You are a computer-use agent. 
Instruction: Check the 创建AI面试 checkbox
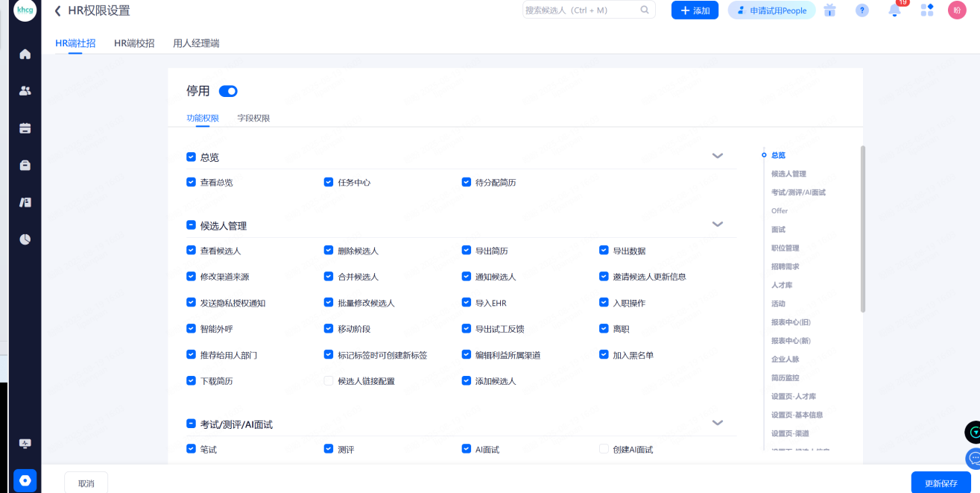(x=604, y=449)
